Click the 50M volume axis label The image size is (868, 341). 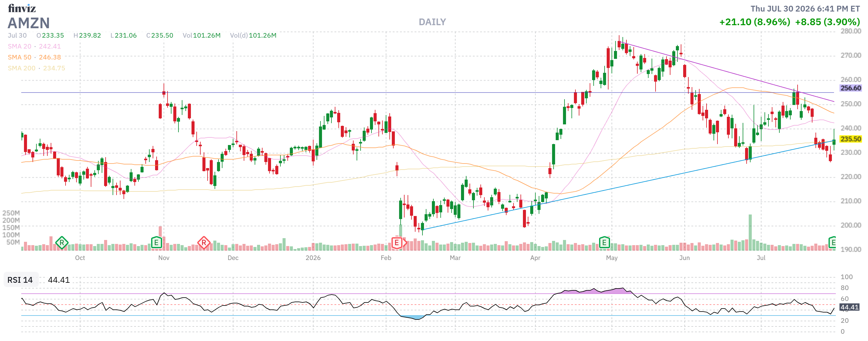click(13, 242)
